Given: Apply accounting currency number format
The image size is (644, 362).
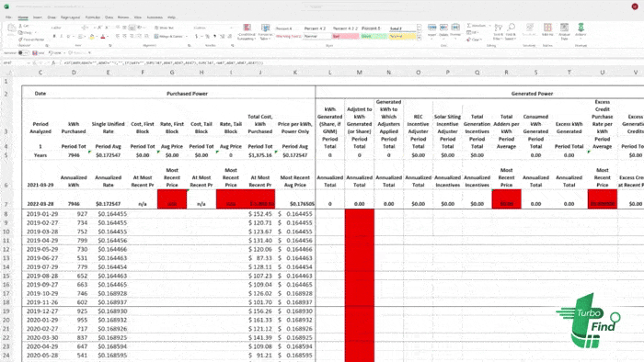Looking at the screenshot, I should 197,36.
